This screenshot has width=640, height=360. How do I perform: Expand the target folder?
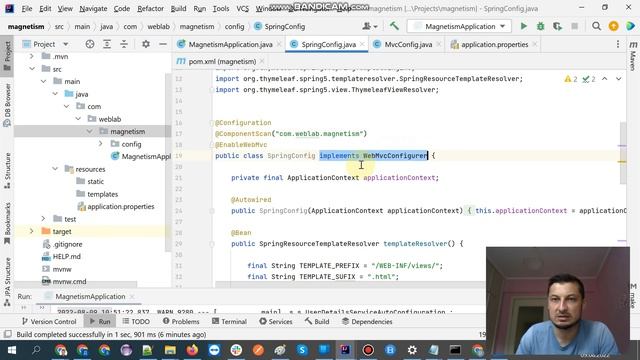(31, 231)
